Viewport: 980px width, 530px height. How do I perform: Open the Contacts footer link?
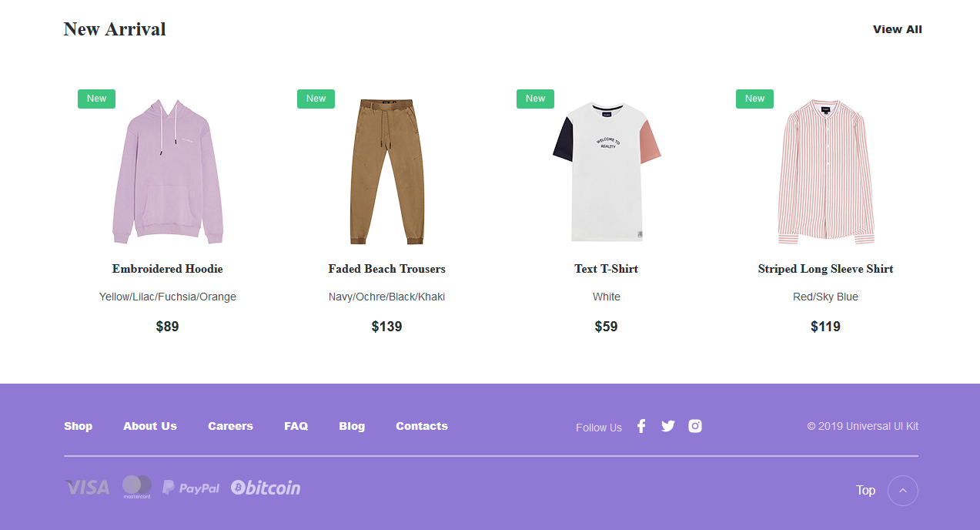click(422, 426)
